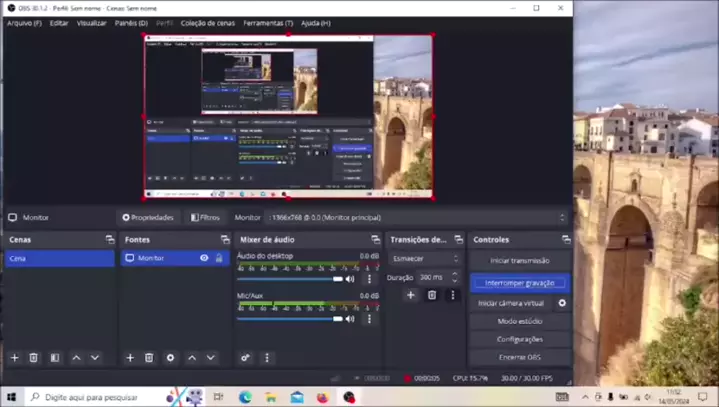Adjust the Áudio do desktop volume slider
This screenshot has height=407, width=719.
(290, 279)
